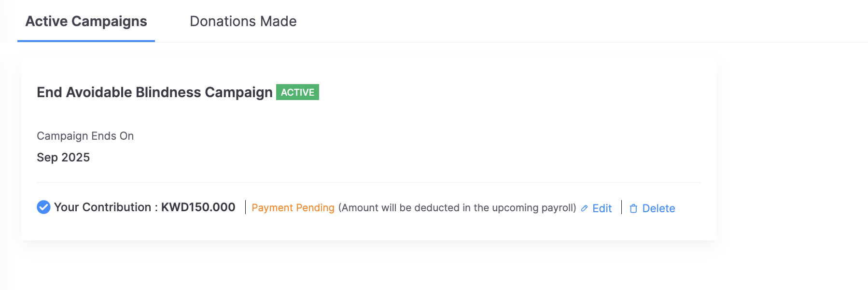Click the vertical separator before Payment Pending
Viewport: 868px width, 290px height.
[x=246, y=207]
